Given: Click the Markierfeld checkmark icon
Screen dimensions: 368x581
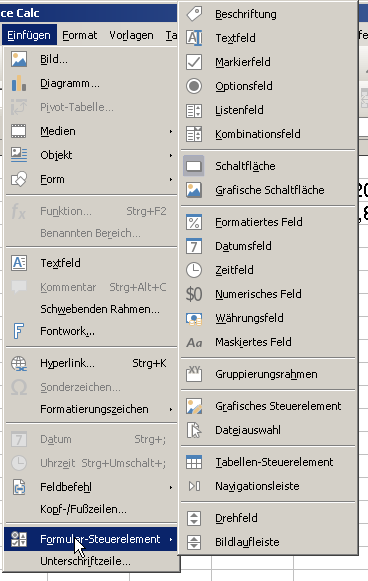Looking at the screenshot, I should 194,62.
